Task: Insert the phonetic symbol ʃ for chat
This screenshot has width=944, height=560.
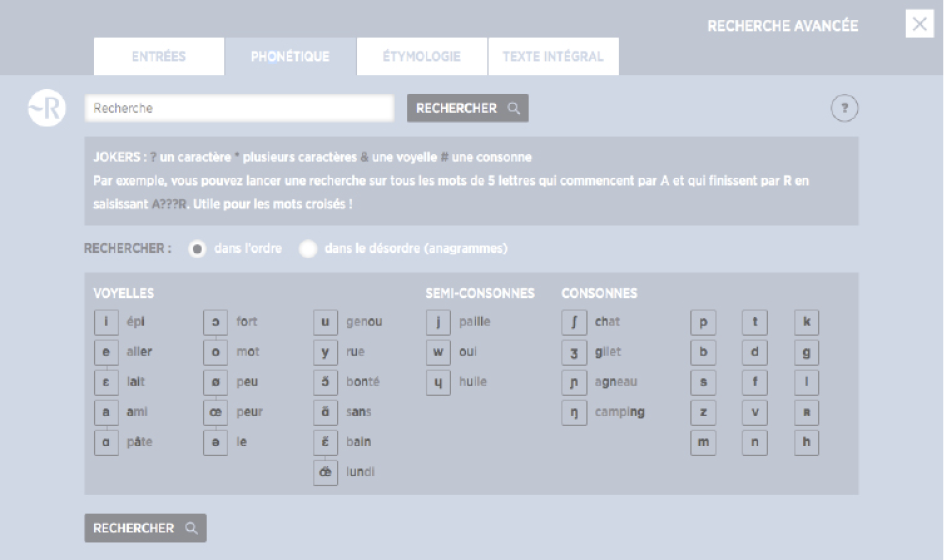Action: (574, 322)
